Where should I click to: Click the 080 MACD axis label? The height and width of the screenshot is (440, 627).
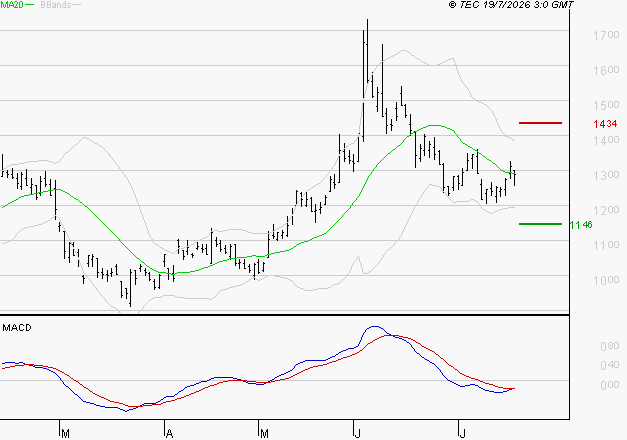point(610,346)
